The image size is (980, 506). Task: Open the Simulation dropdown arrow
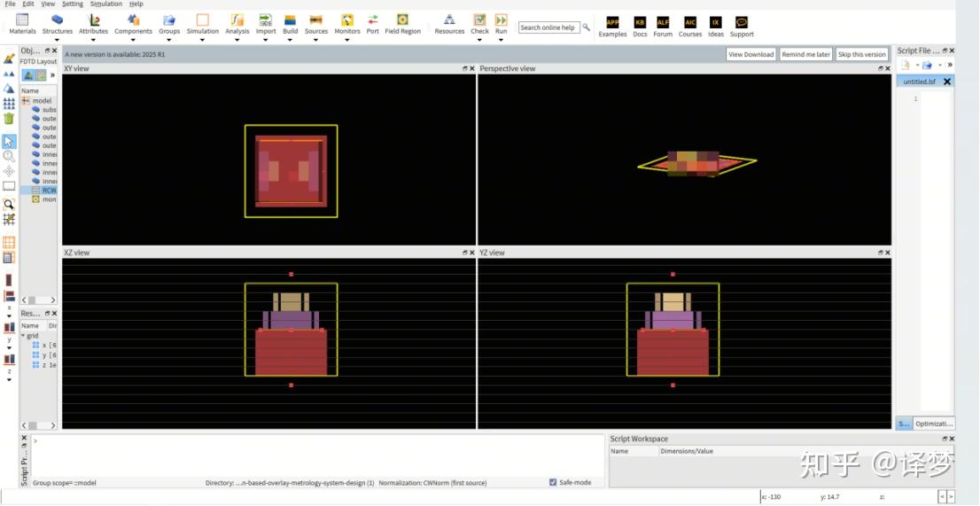[x=203, y=41]
